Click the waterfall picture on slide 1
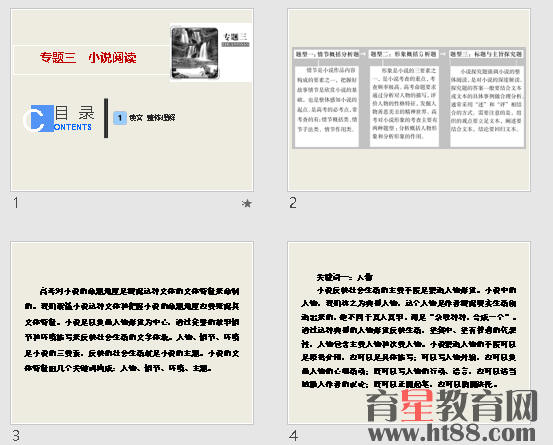This screenshot has height=445, width=553. (195, 53)
